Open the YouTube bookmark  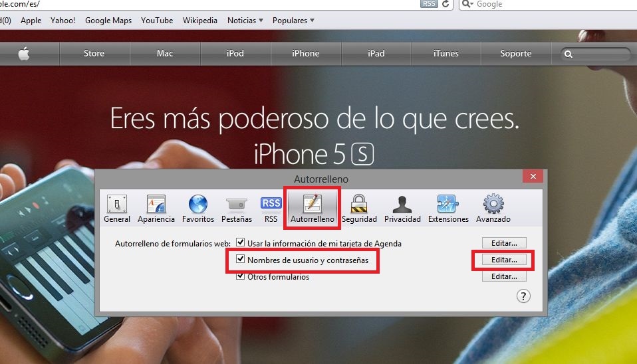(157, 21)
